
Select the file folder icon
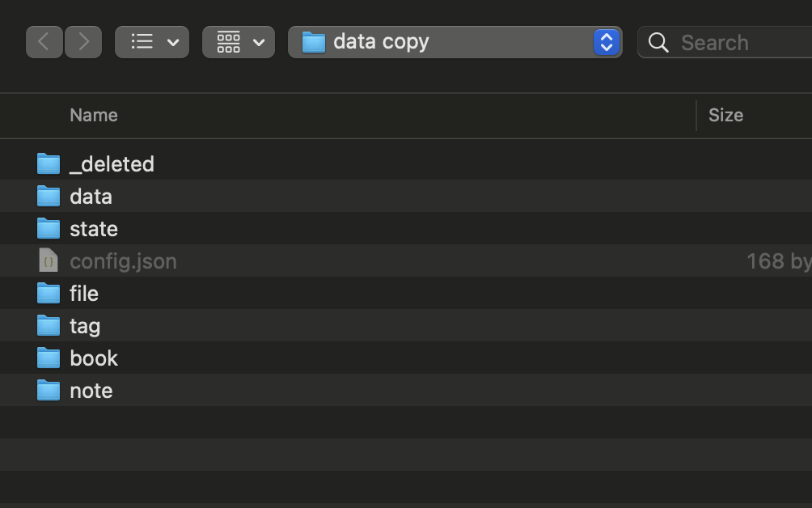pyautogui.click(x=49, y=293)
